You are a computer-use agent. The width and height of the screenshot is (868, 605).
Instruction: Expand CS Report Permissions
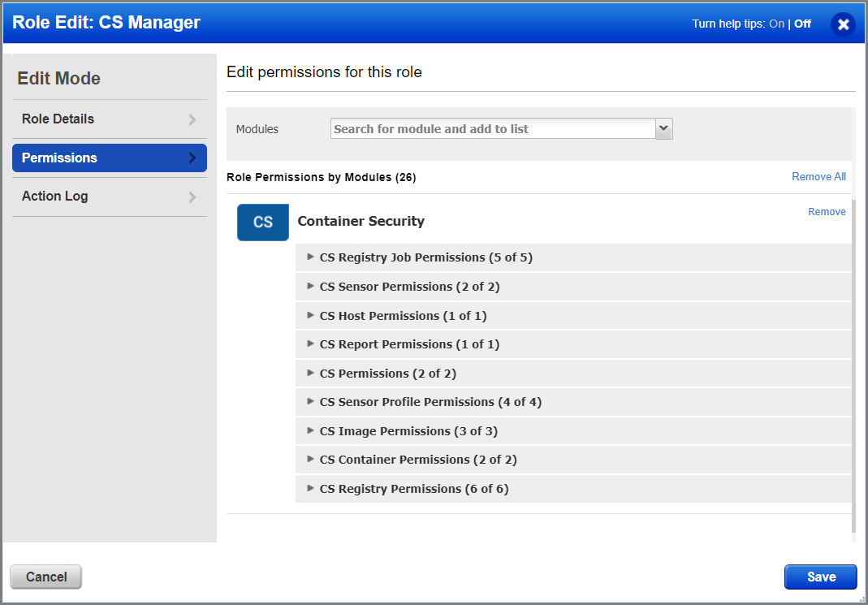point(310,344)
